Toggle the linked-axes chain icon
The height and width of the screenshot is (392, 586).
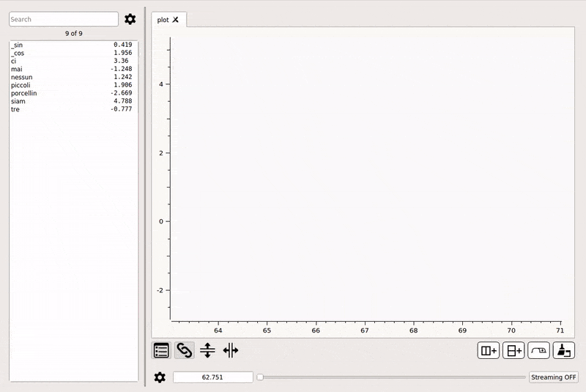[x=185, y=350]
